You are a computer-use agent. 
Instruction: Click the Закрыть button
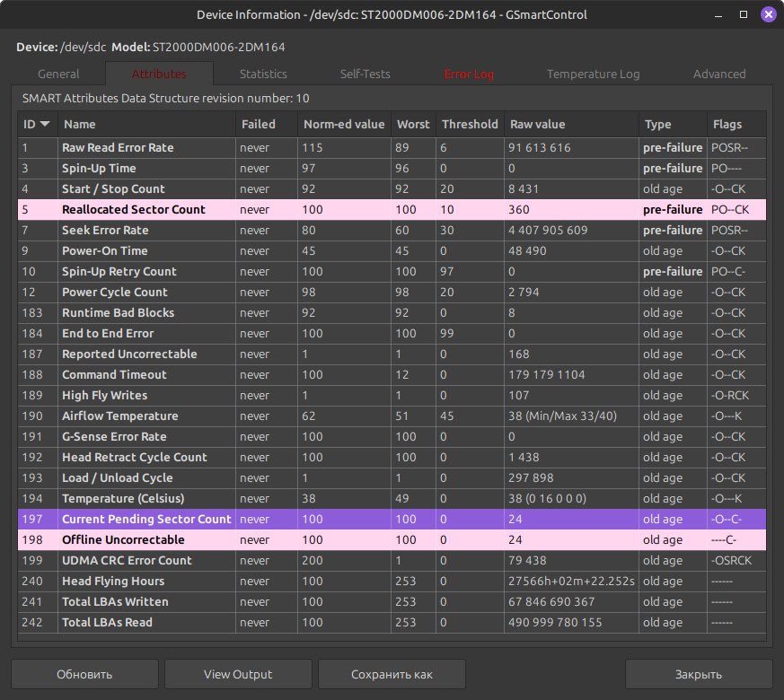pyautogui.click(x=699, y=674)
